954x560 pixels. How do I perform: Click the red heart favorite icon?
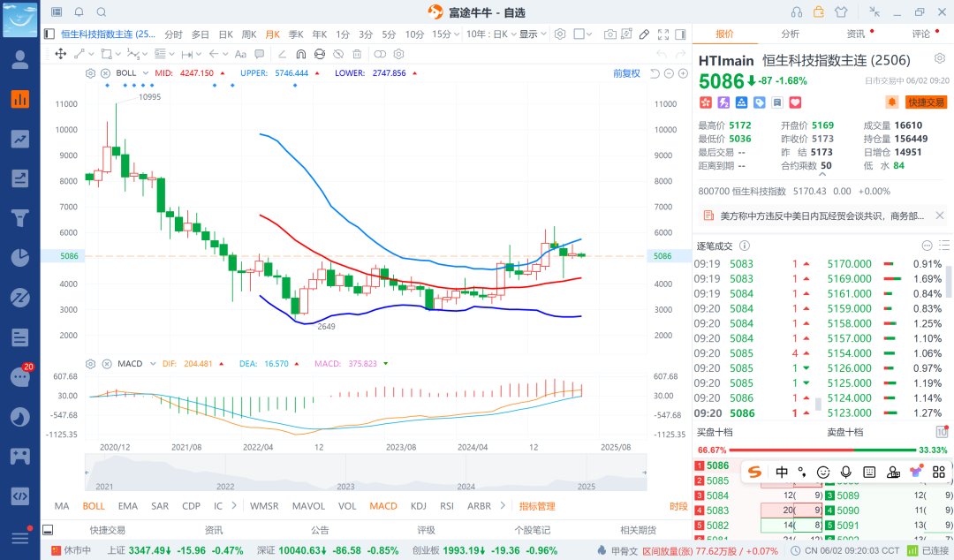point(795,102)
